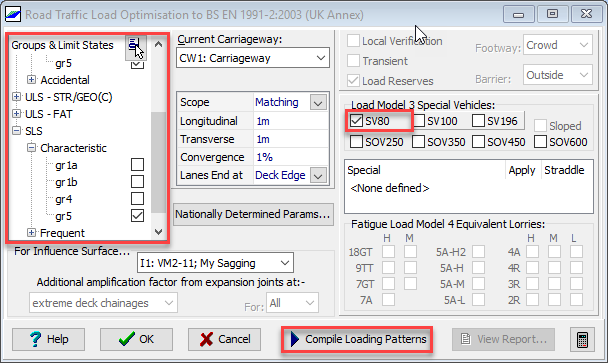Tick the SLS Characteristic gr1b checkbox
The width and height of the screenshot is (608, 363).
[x=137, y=182]
